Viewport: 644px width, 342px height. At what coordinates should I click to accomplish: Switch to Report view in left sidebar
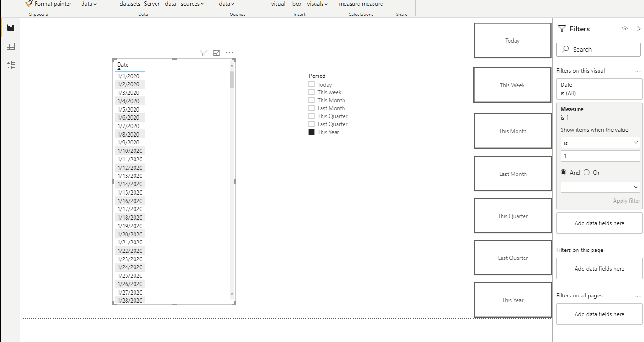11,28
